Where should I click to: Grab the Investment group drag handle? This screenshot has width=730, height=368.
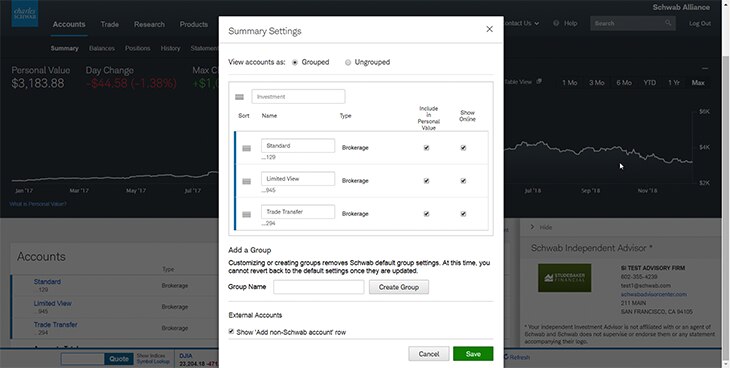(x=239, y=97)
